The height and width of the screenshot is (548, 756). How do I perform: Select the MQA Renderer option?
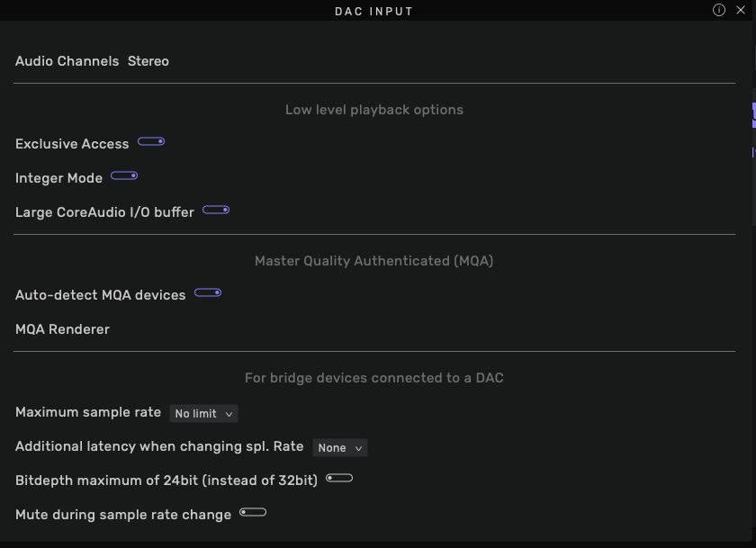coord(62,329)
